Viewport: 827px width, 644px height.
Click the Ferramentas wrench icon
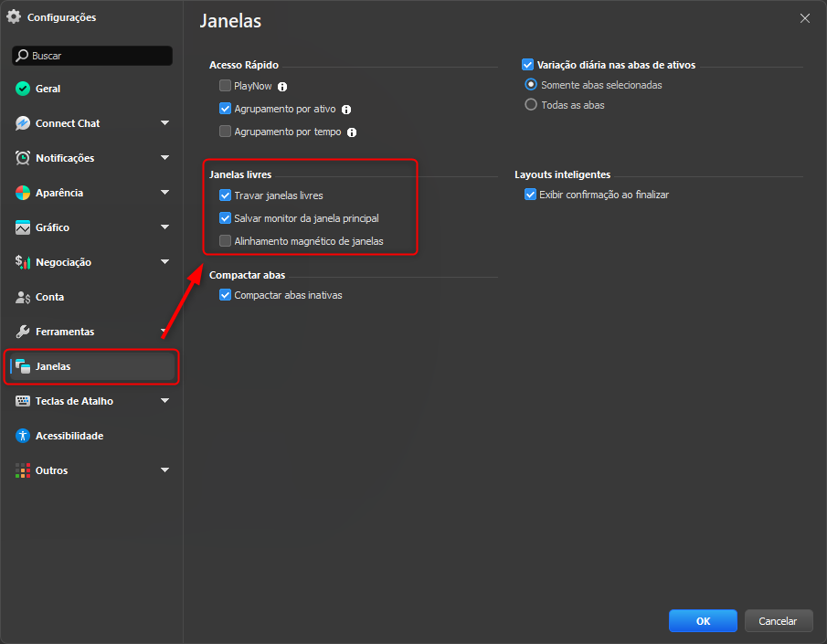(x=23, y=332)
